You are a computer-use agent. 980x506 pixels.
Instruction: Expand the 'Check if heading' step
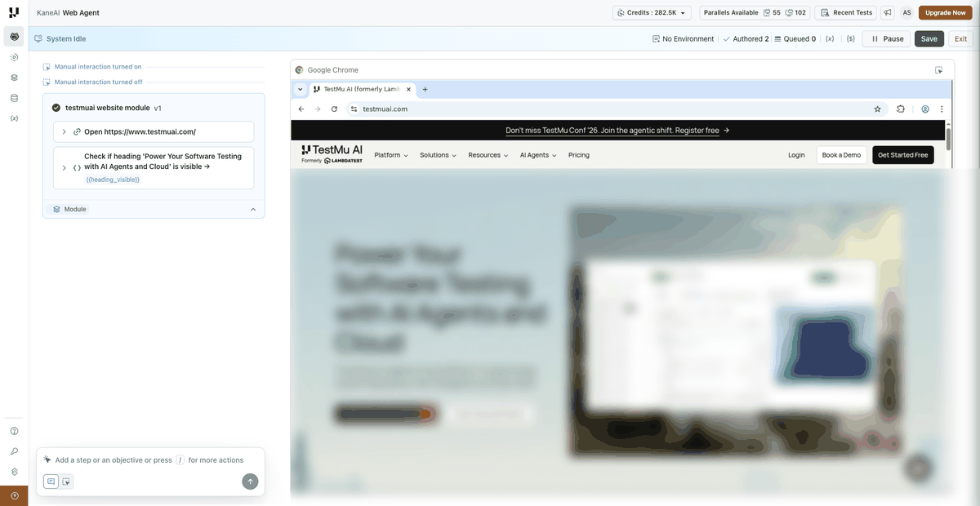coord(64,167)
